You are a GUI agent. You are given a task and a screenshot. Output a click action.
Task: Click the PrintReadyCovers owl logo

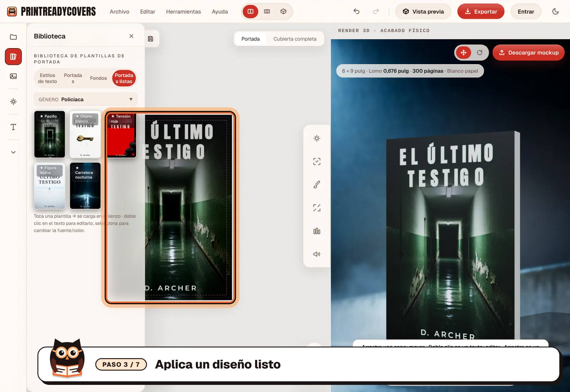coord(12,11)
